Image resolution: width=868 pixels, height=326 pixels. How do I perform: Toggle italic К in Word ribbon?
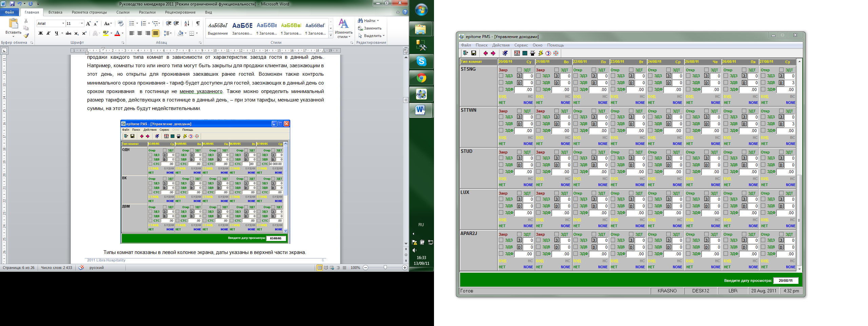[48, 33]
